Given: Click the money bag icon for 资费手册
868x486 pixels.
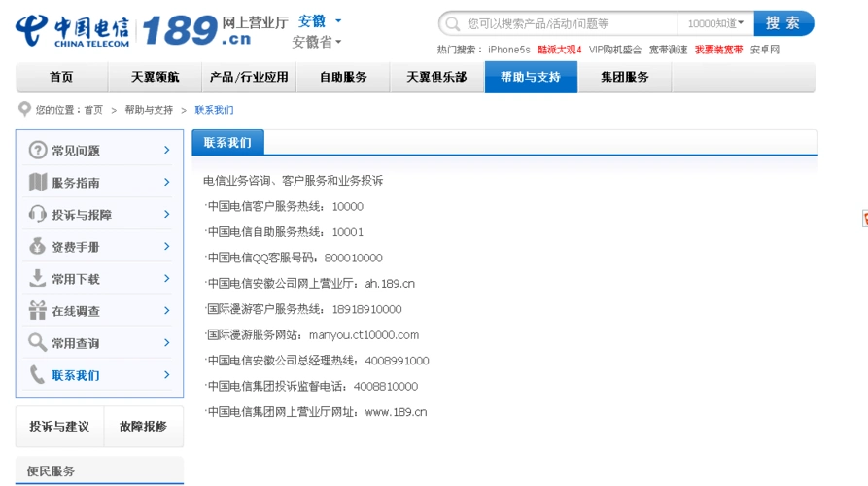Looking at the screenshot, I should click(x=38, y=246).
